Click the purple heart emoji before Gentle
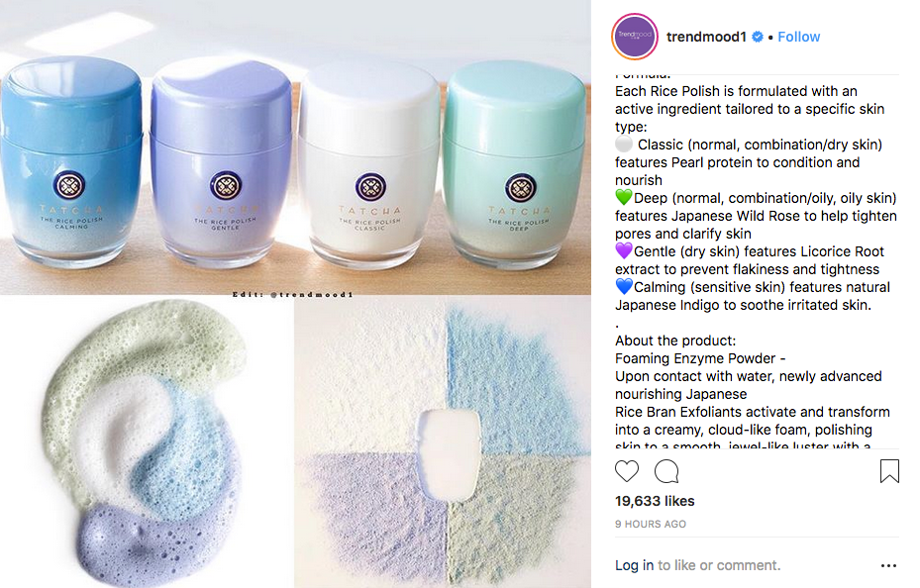 [x=624, y=250]
